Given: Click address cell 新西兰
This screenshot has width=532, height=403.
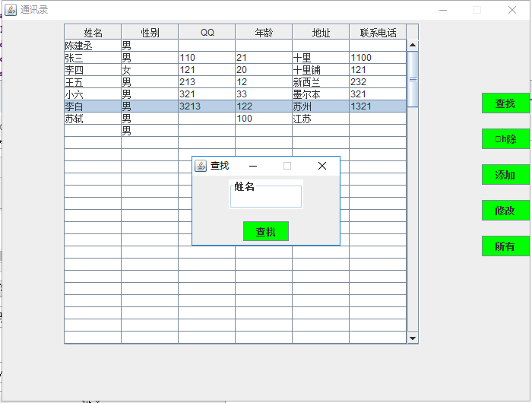Looking at the screenshot, I should tap(321, 82).
